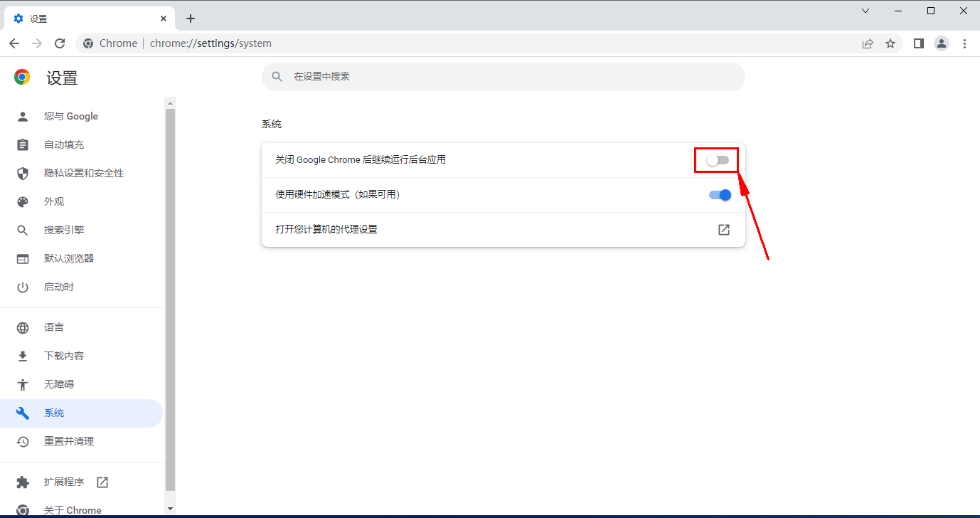Click magnifier icon in settings search box
This screenshot has width=980, height=518.
(277, 76)
